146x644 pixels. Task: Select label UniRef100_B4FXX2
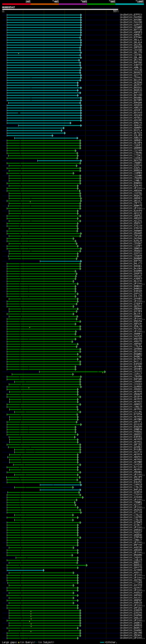pos(131,93)
